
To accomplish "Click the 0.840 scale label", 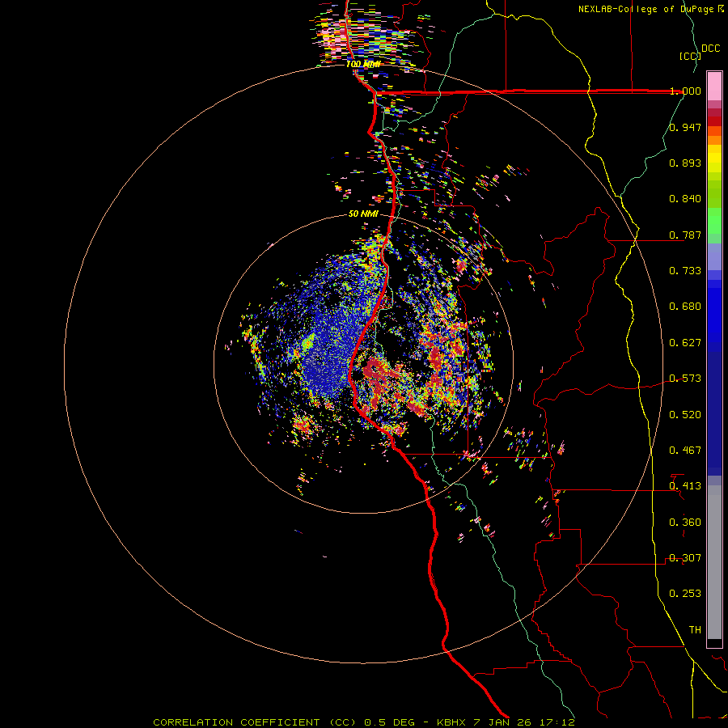I will pyautogui.click(x=685, y=199).
